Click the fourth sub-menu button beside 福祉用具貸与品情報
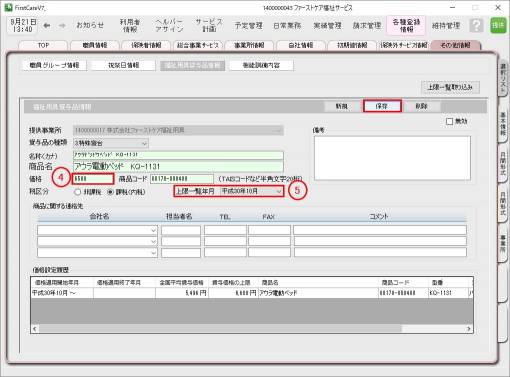 261,65
